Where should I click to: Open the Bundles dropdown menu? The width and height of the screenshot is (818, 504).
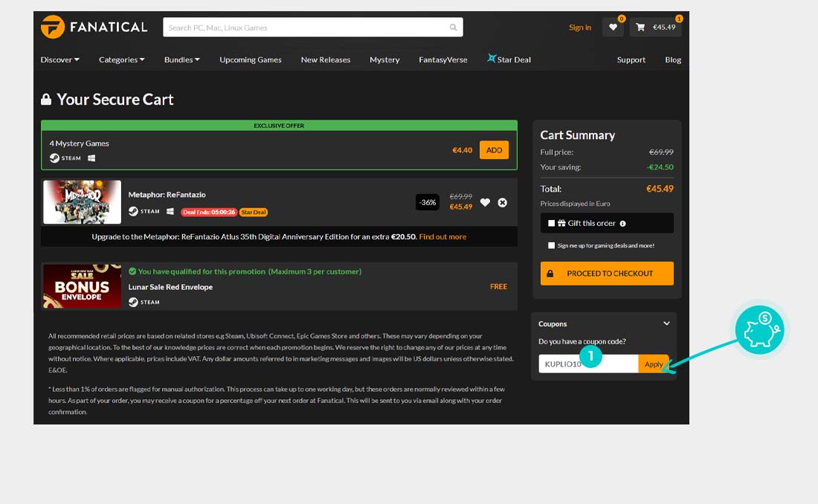(181, 59)
